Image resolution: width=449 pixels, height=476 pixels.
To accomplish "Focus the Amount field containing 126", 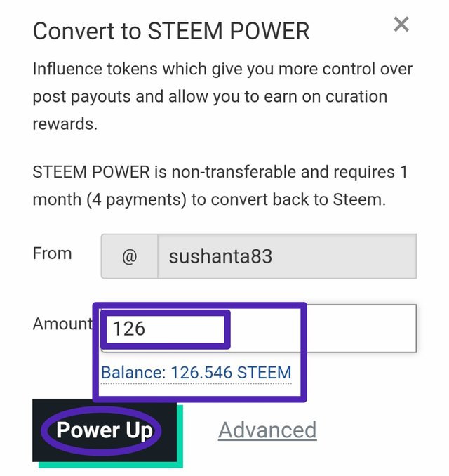I will pos(258,329).
